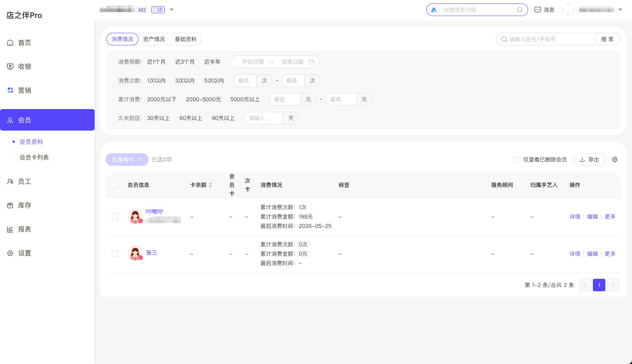
Task: Open the 批量操作 dropdown
Action: coord(127,160)
